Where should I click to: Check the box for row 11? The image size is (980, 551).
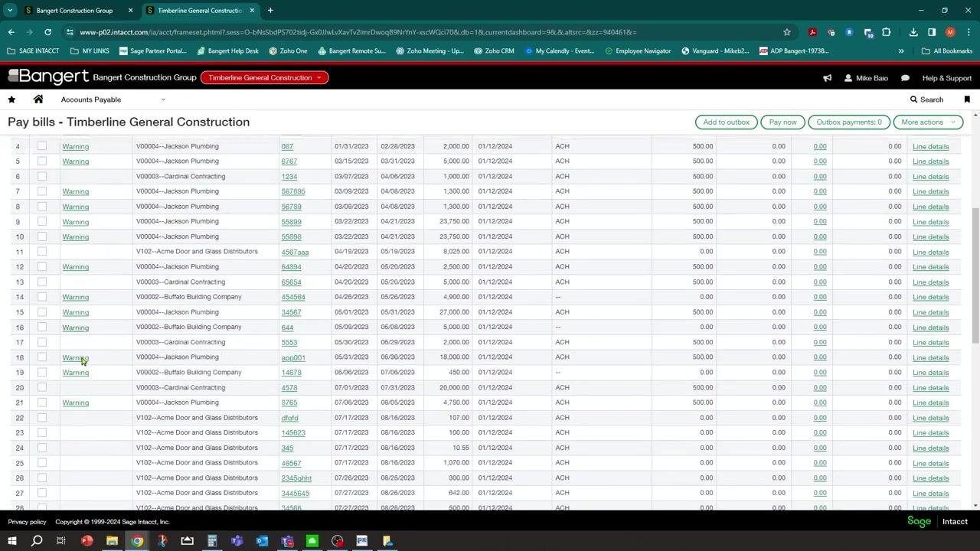(x=42, y=252)
